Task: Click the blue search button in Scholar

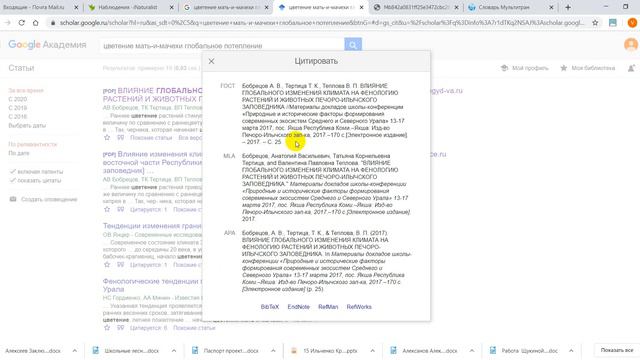Action: 353,45
